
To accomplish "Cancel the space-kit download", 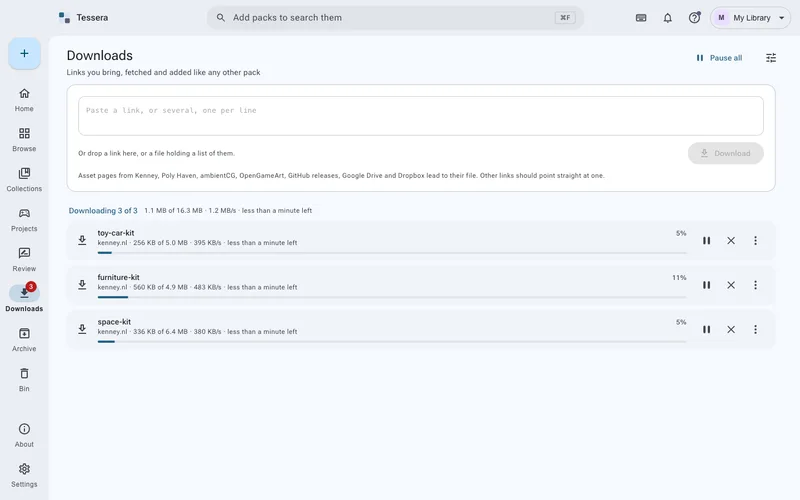I will [x=731, y=329].
